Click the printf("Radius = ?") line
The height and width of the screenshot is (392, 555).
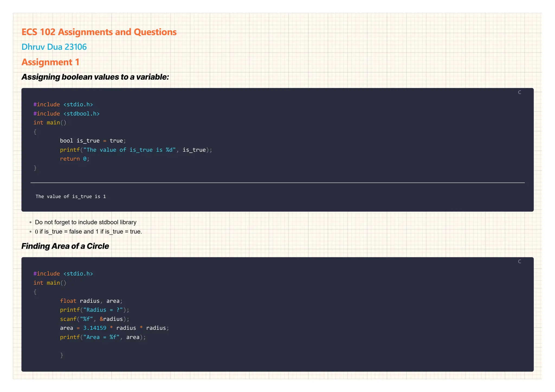click(95, 310)
